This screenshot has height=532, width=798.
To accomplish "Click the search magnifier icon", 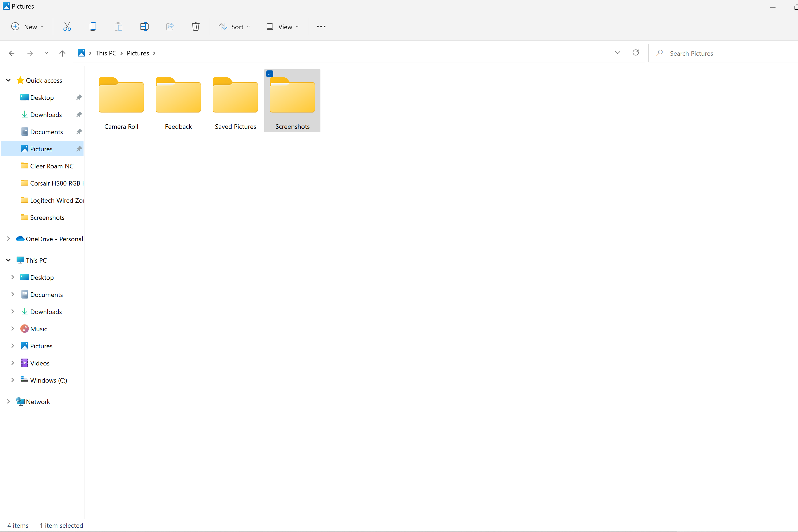I will point(659,53).
